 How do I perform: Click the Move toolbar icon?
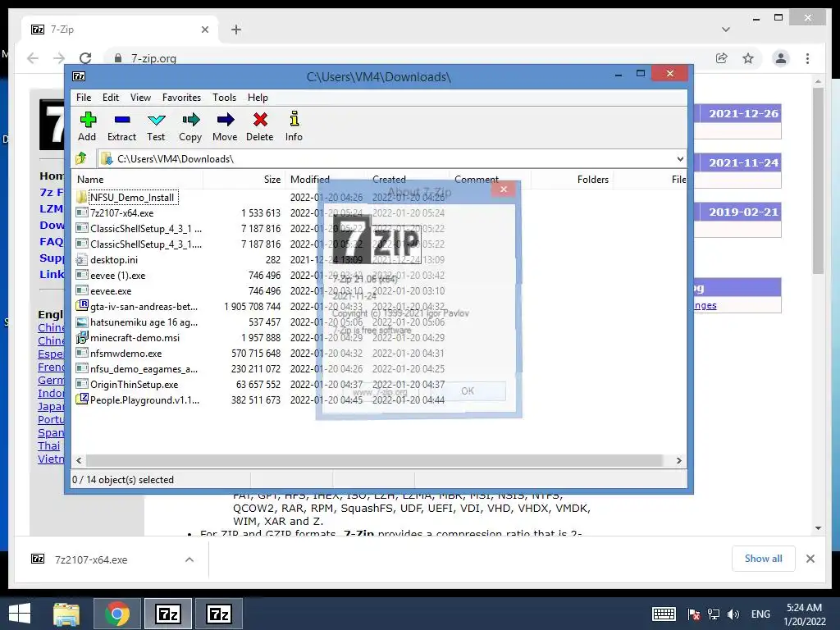click(225, 120)
